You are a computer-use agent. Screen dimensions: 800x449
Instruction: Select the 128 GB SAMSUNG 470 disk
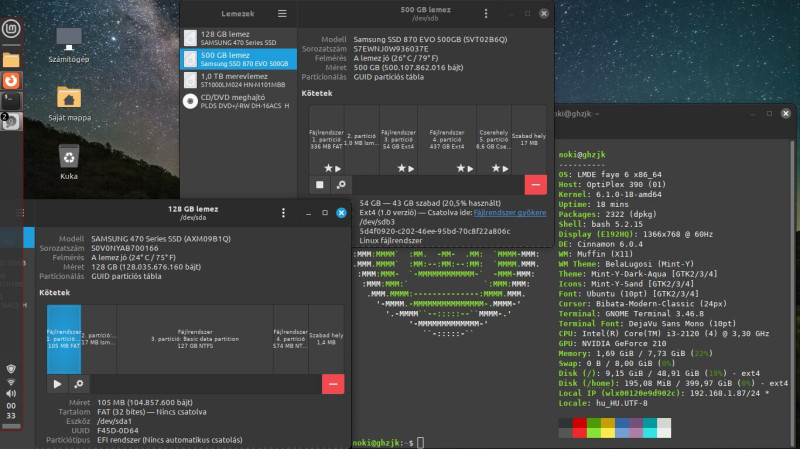point(238,38)
